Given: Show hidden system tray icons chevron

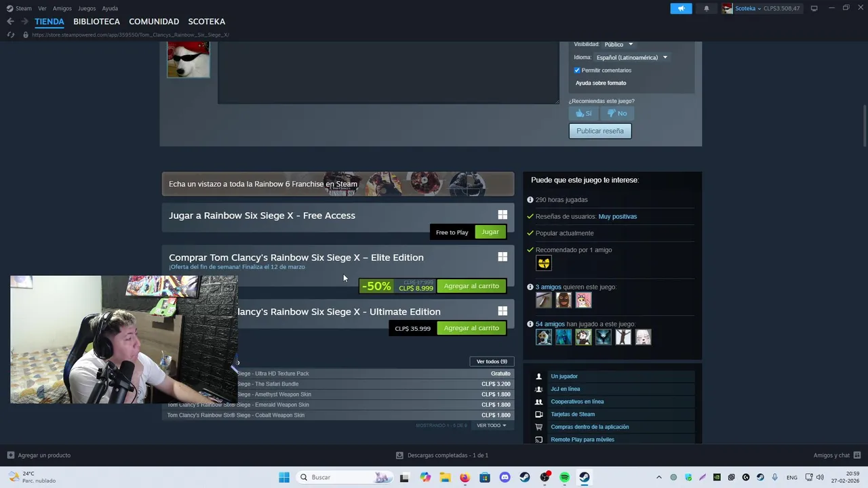Looking at the screenshot, I should pyautogui.click(x=658, y=477).
